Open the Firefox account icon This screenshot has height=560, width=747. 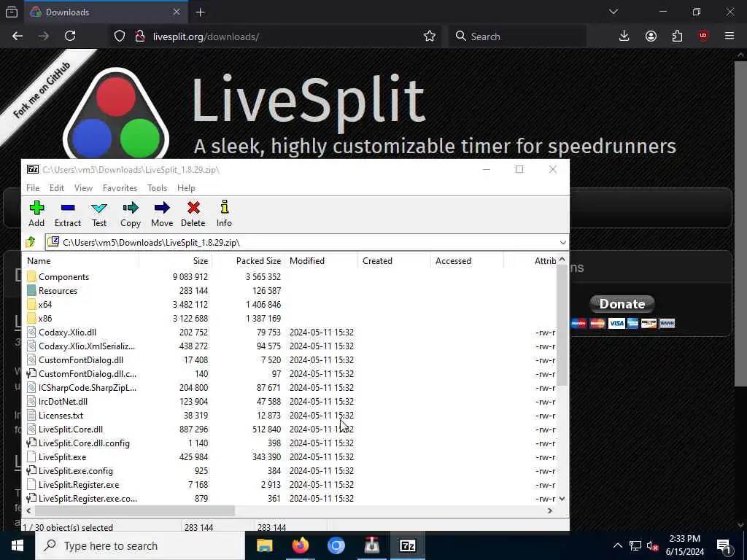click(651, 36)
